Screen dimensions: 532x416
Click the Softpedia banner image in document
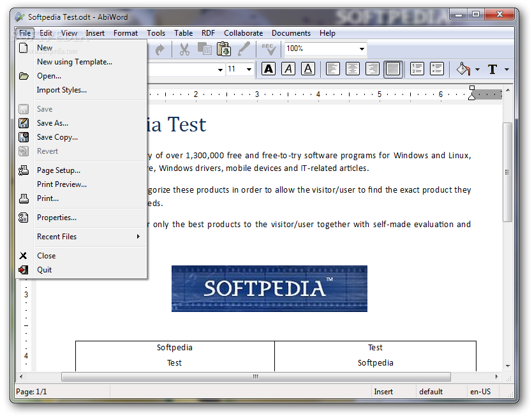(x=269, y=288)
